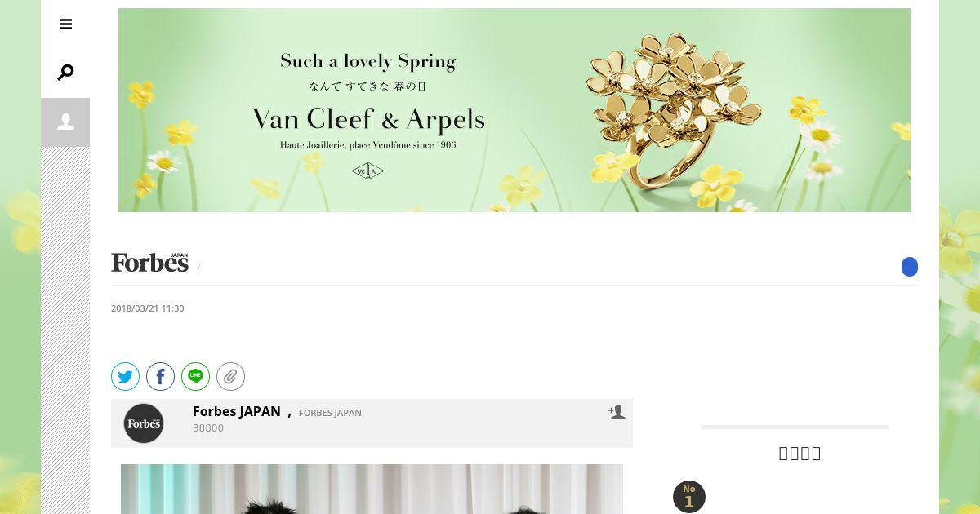
Task: Open the hamburger menu icon
Action: pos(66,24)
